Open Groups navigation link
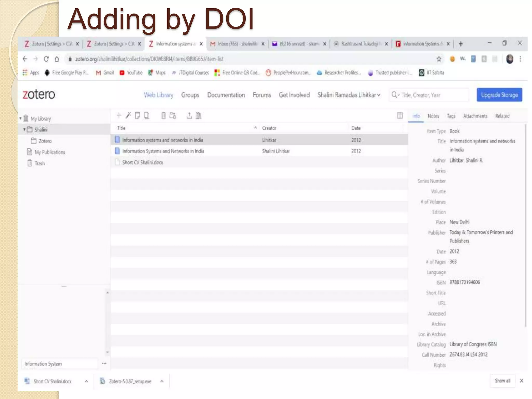Viewport: 532px width, 399px height. point(190,95)
